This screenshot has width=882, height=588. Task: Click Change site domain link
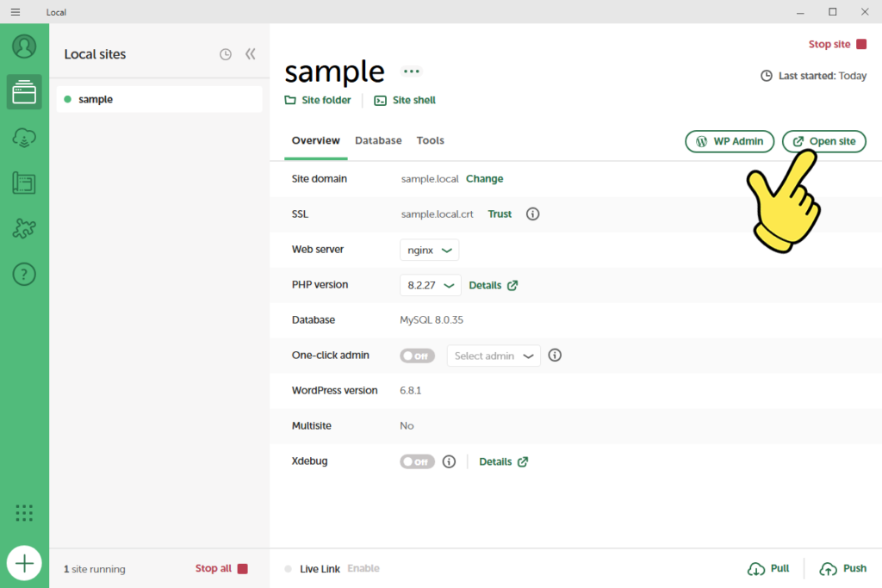(x=484, y=179)
